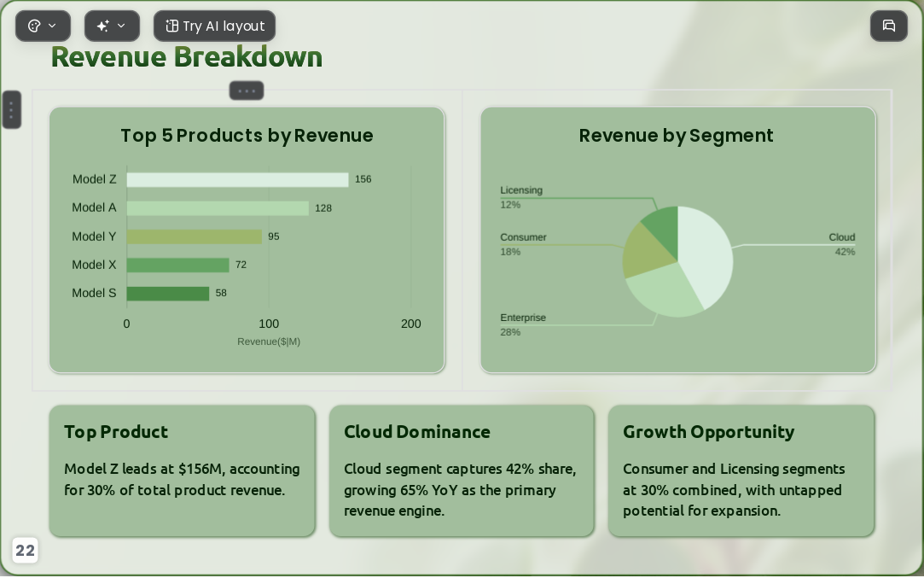
Task: Click the Cloud 42% label
Action: 841,245
